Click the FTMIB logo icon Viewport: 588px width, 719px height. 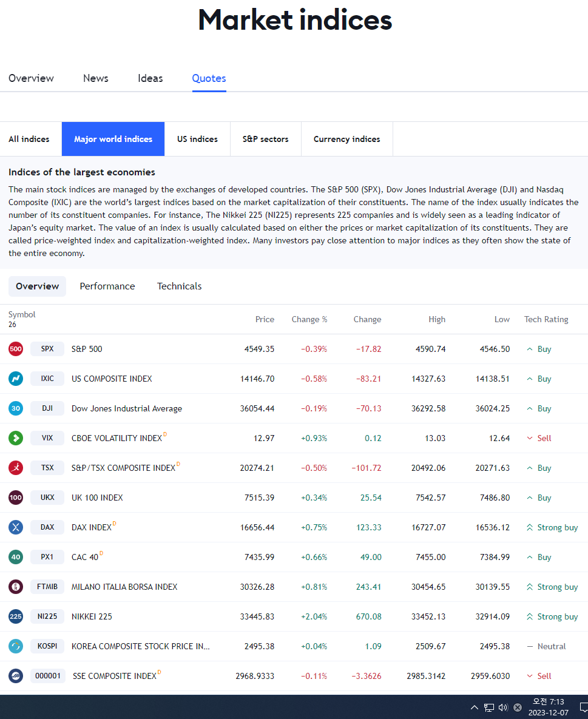16,587
